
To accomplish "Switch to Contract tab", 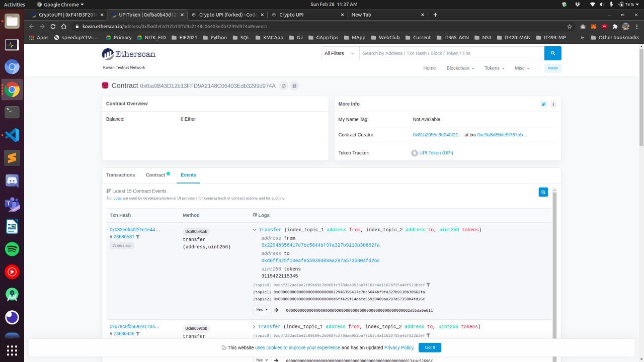I will 158,175.
